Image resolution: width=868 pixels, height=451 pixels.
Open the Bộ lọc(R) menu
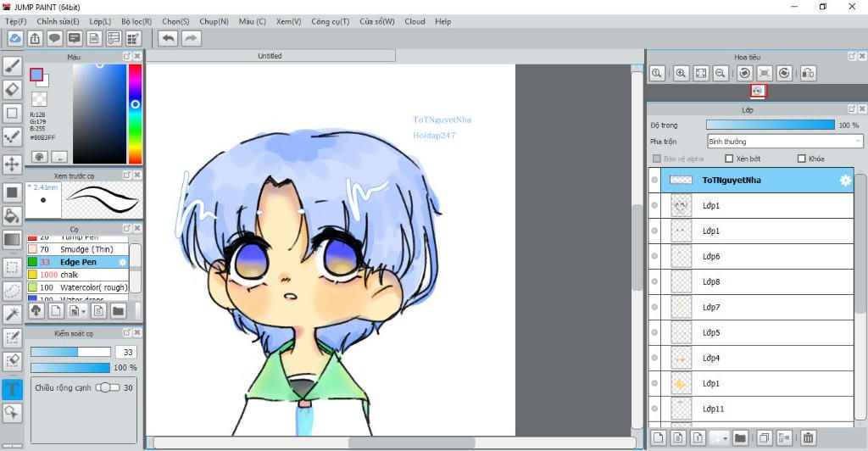point(136,21)
